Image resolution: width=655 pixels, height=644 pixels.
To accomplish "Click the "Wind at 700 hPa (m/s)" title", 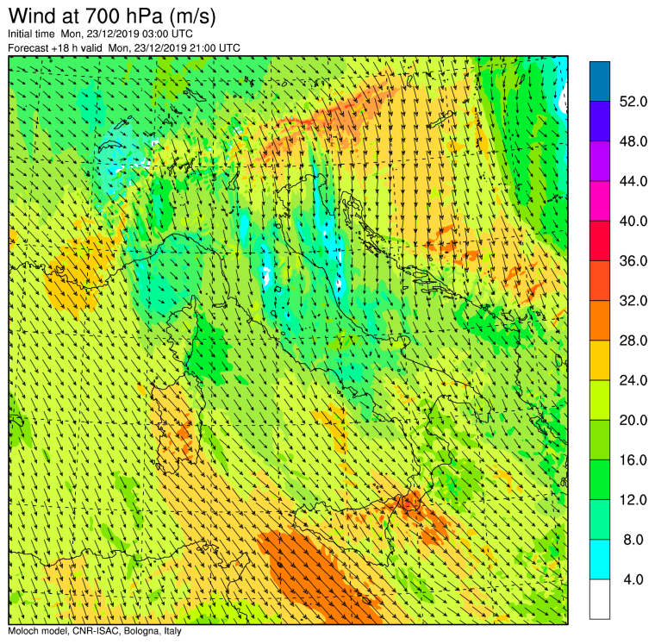I will pyautogui.click(x=112, y=16).
